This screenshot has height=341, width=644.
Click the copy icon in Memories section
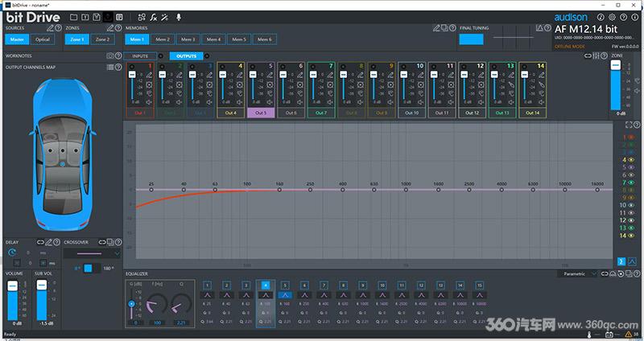coord(444,28)
